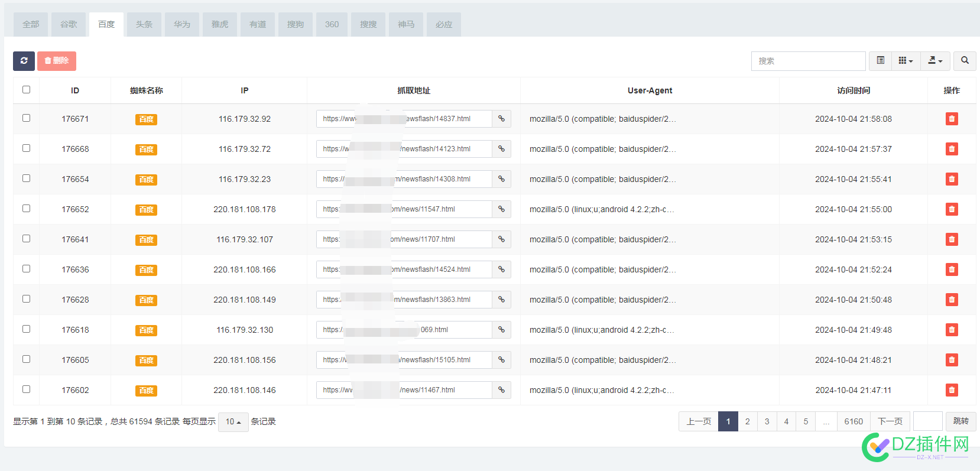Click the ID column header
This screenshot has height=471, width=980.
tap(75, 90)
